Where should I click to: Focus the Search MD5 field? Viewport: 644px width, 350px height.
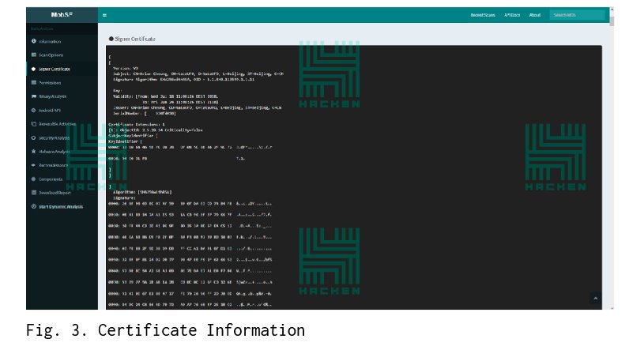click(x=577, y=15)
